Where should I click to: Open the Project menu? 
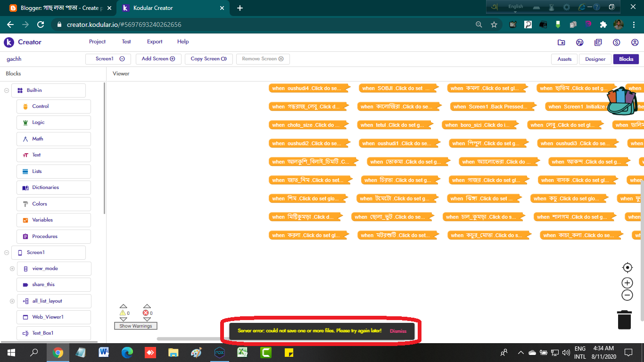97,42
